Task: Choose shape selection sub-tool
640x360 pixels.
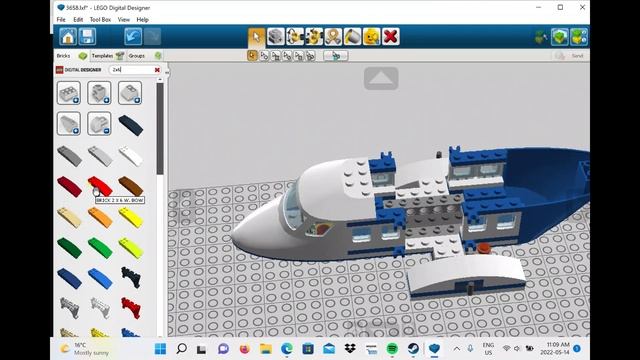Action: tap(298, 56)
